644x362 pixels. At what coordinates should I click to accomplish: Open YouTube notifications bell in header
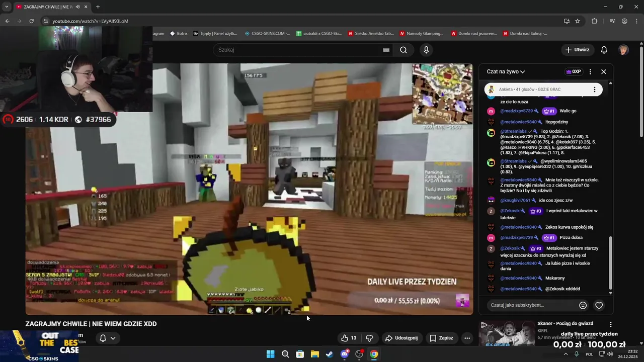(604, 50)
